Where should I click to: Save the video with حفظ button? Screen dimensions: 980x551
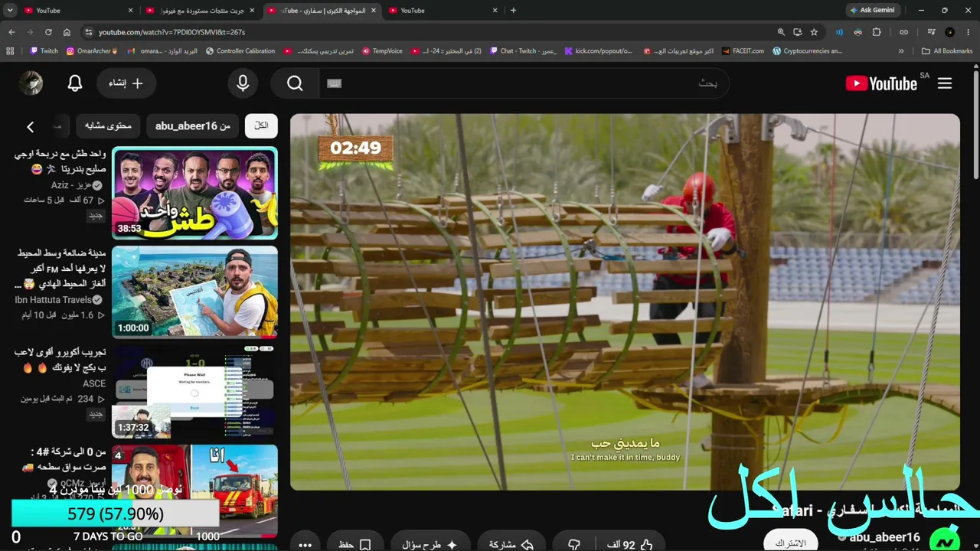[x=354, y=545]
